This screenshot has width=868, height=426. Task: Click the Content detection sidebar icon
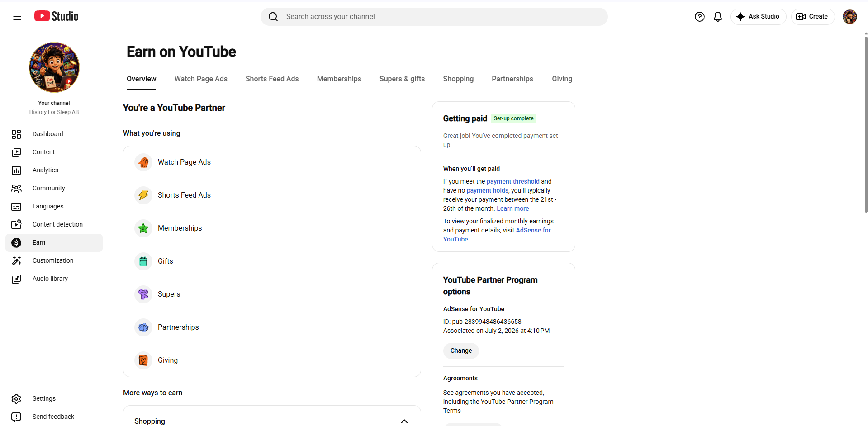(x=16, y=224)
